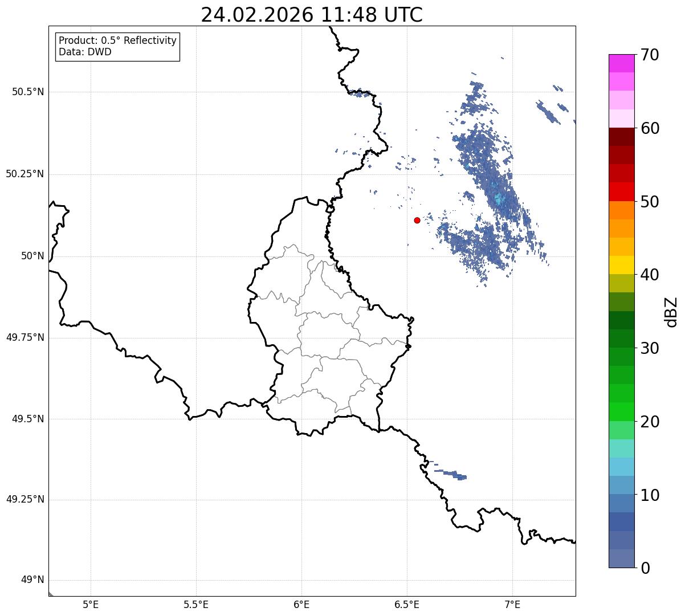Click the 6°E longitude label
The image size is (685, 616).
click(301, 604)
